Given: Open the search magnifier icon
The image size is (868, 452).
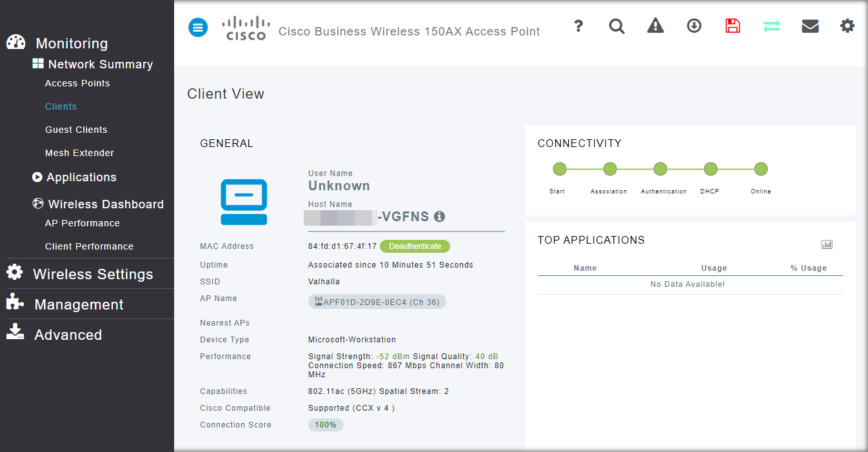Looking at the screenshot, I should [x=616, y=26].
